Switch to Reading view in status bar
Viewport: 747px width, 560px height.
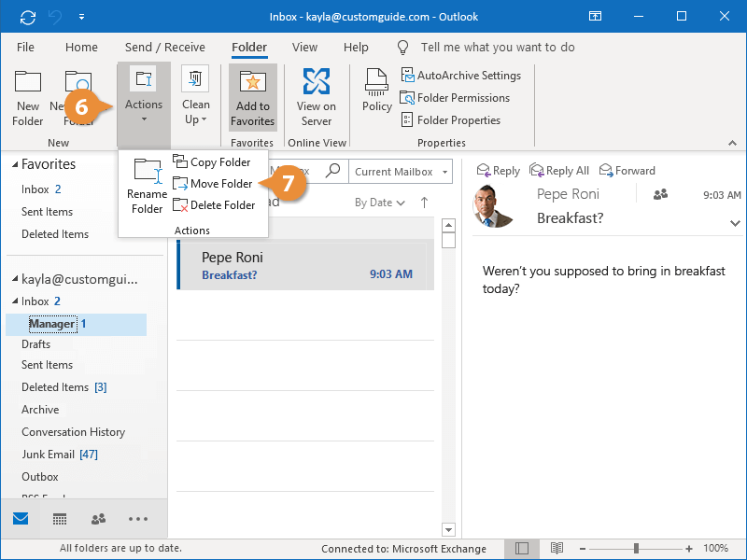click(557, 549)
